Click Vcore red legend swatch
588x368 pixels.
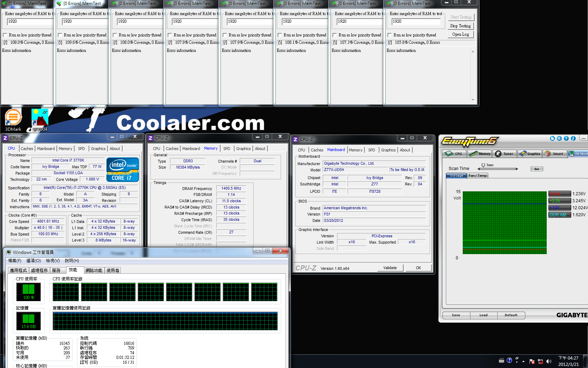point(560,194)
